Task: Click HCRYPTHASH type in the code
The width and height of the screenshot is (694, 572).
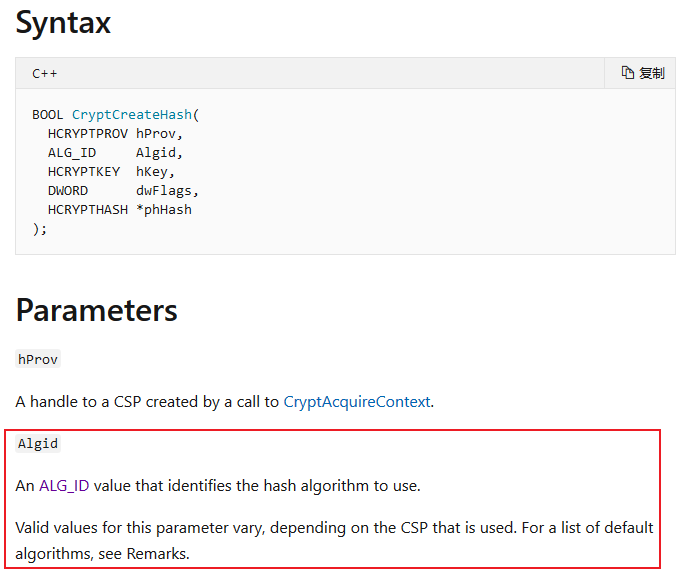Action: [x=88, y=210]
